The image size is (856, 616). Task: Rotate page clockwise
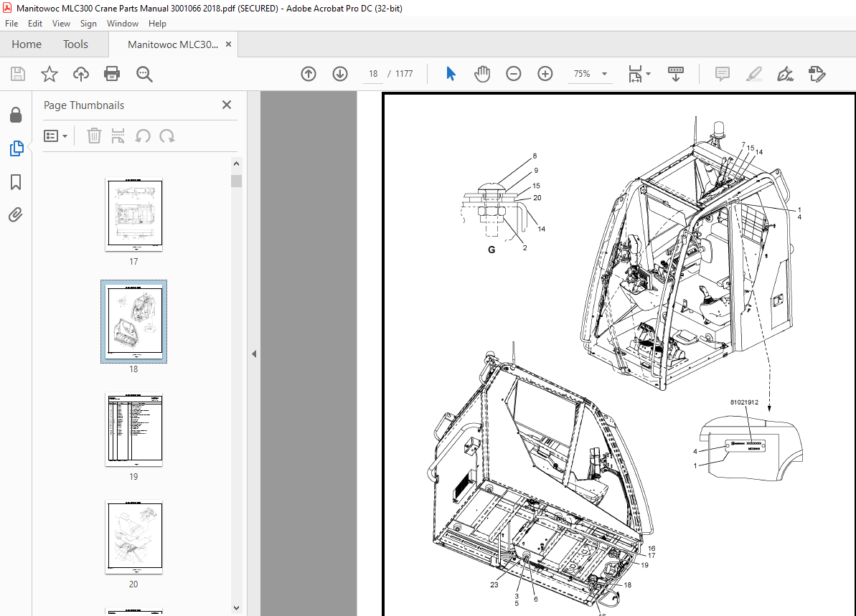click(x=167, y=136)
